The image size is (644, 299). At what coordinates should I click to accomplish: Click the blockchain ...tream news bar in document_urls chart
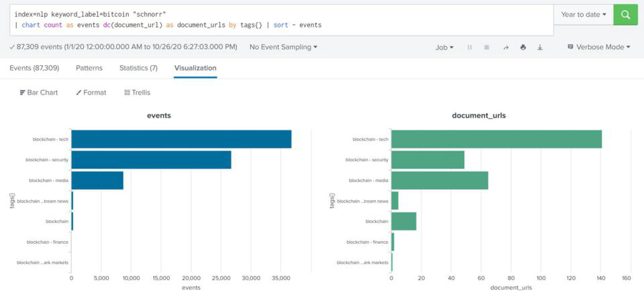point(395,201)
